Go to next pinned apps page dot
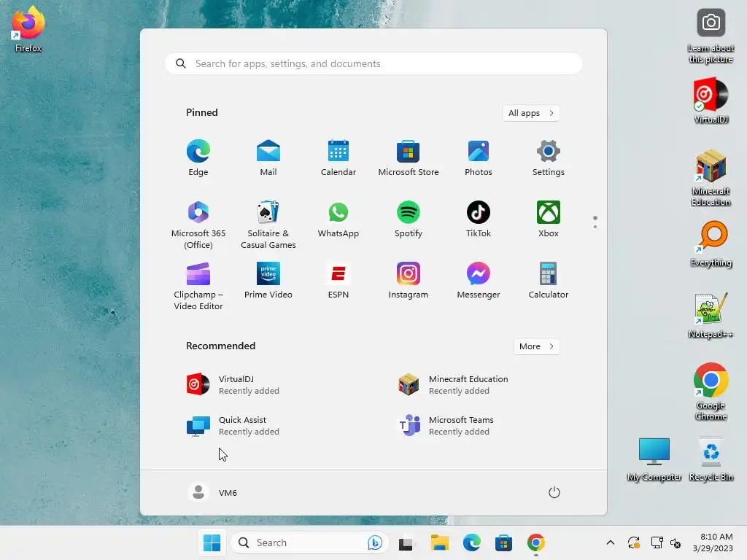 coord(595,226)
